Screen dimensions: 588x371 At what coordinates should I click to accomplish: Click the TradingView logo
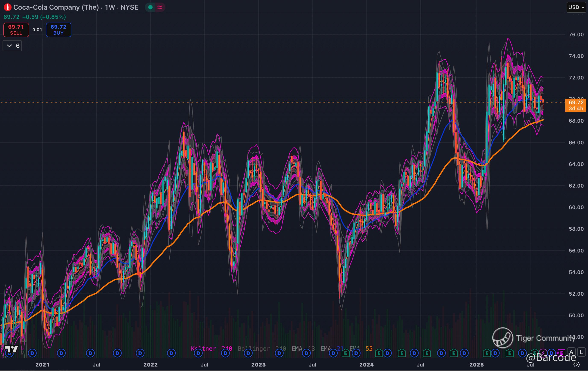tap(11, 349)
